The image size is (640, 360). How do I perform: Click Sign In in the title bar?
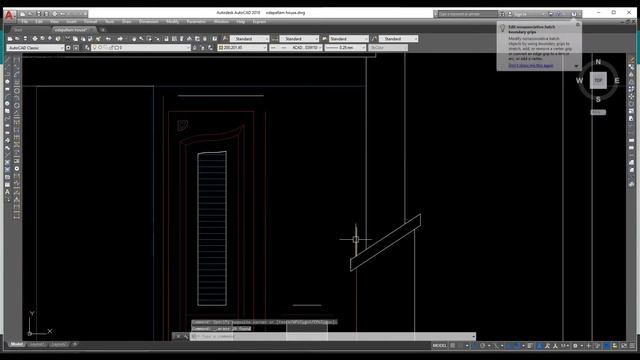point(521,14)
